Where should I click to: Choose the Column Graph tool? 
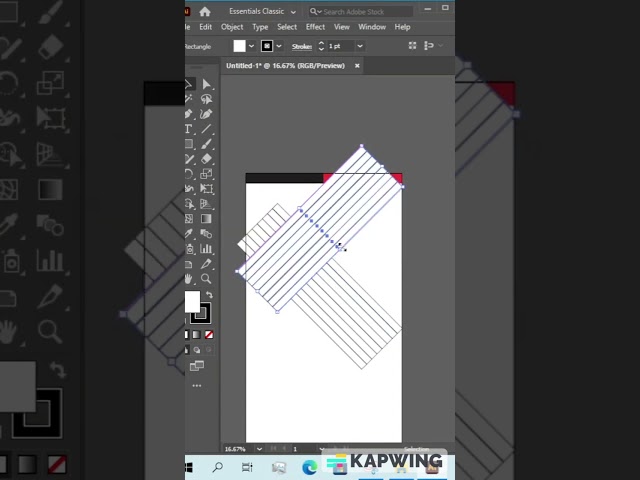pyautogui.click(x=206, y=249)
